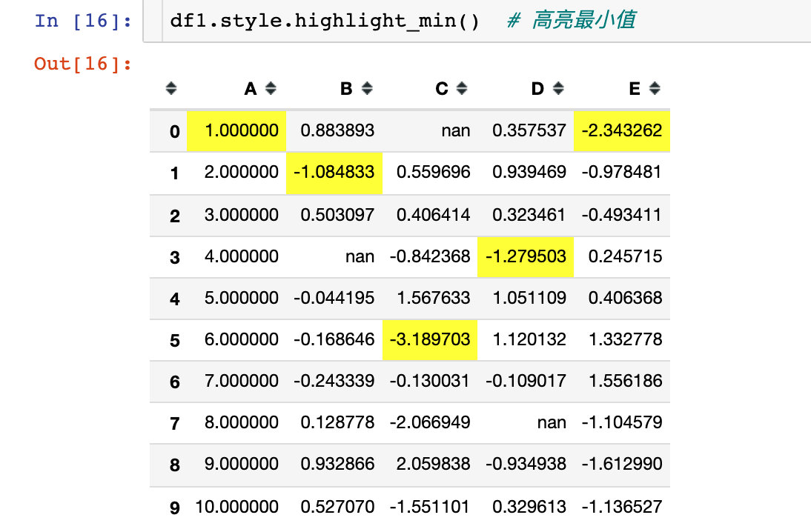Click cell -1.104579

622,423
